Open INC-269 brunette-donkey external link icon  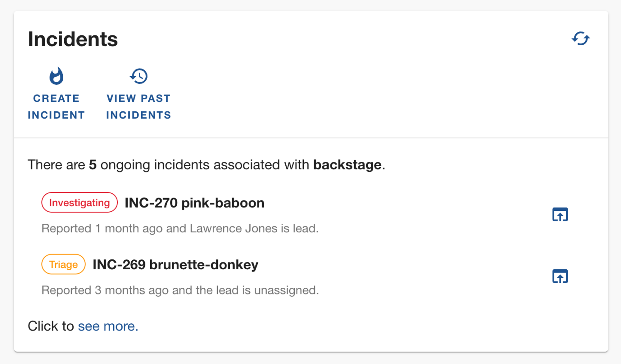pyautogui.click(x=560, y=276)
